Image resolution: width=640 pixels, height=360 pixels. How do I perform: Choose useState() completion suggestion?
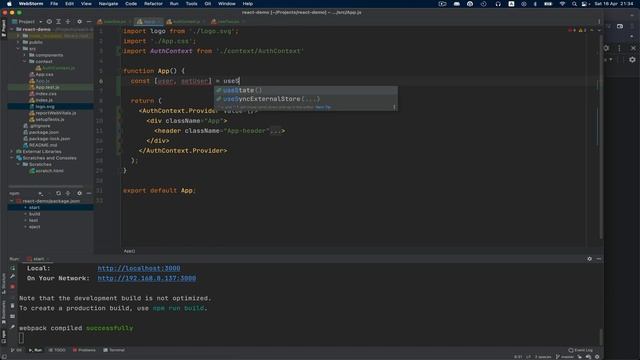click(306, 90)
